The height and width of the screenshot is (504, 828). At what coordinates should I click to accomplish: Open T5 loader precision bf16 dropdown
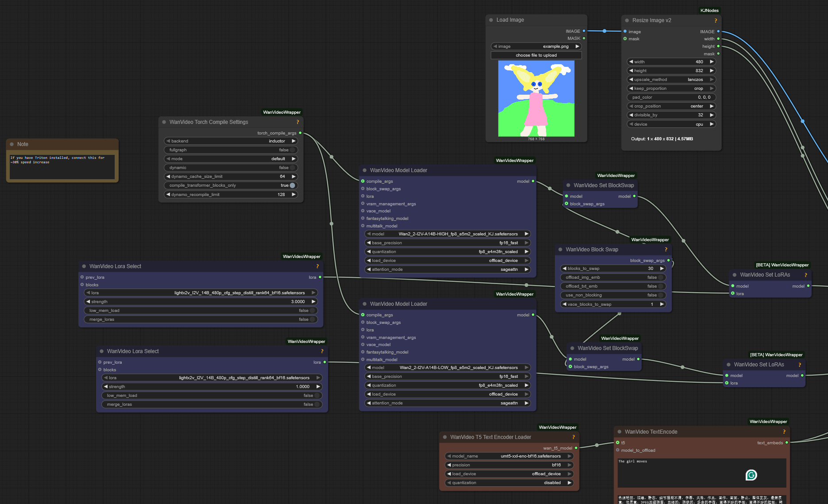pos(509,465)
